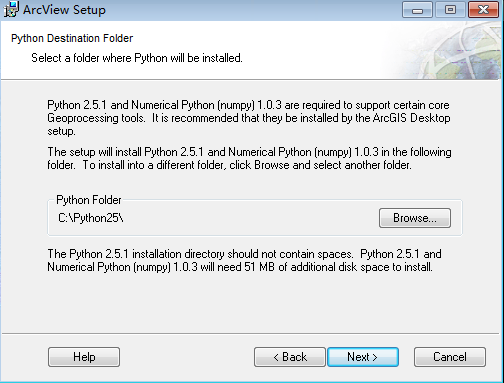
Task: Click the ArcView Setup title text
Action: (64, 10)
